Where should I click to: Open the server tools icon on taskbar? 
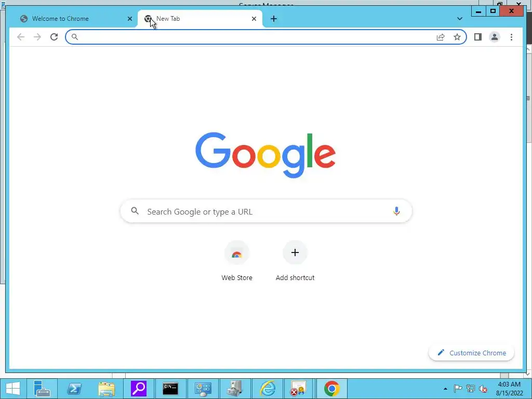tap(235, 389)
